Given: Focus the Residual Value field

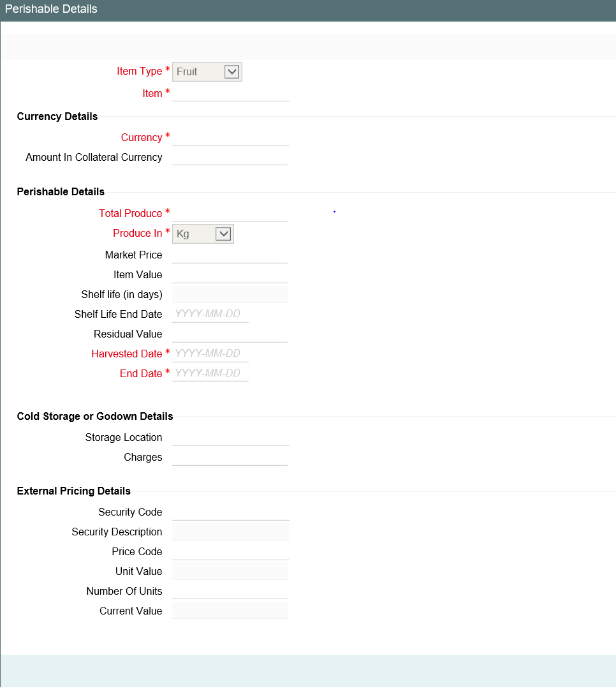Looking at the screenshot, I should point(230,334).
